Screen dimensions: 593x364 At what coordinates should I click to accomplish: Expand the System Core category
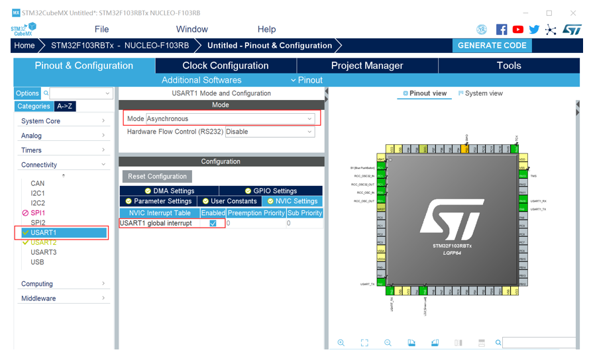[63, 121]
